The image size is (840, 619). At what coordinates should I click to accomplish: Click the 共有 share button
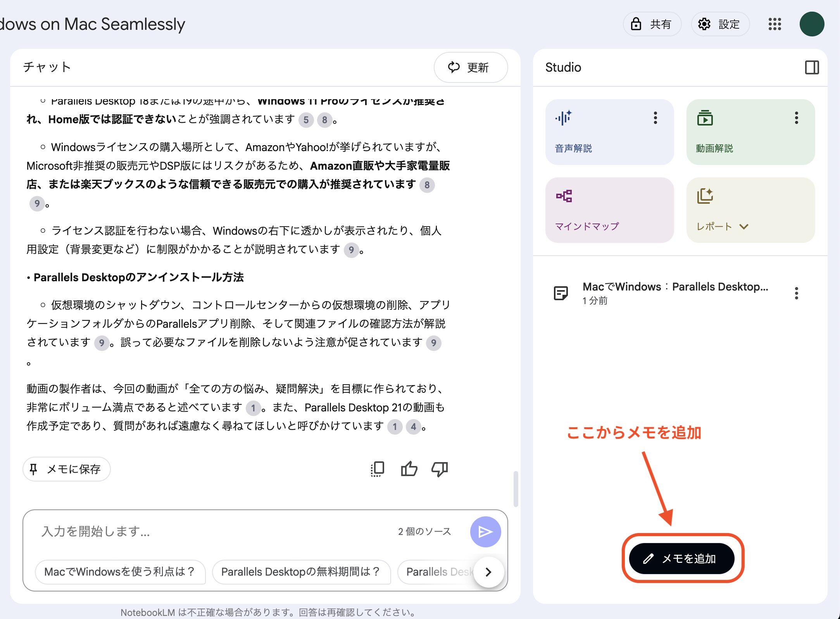(x=652, y=24)
